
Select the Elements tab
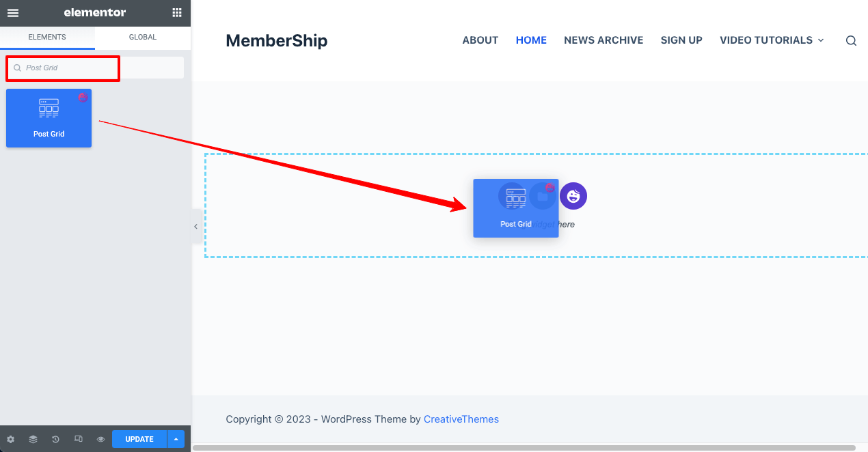(47, 38)
